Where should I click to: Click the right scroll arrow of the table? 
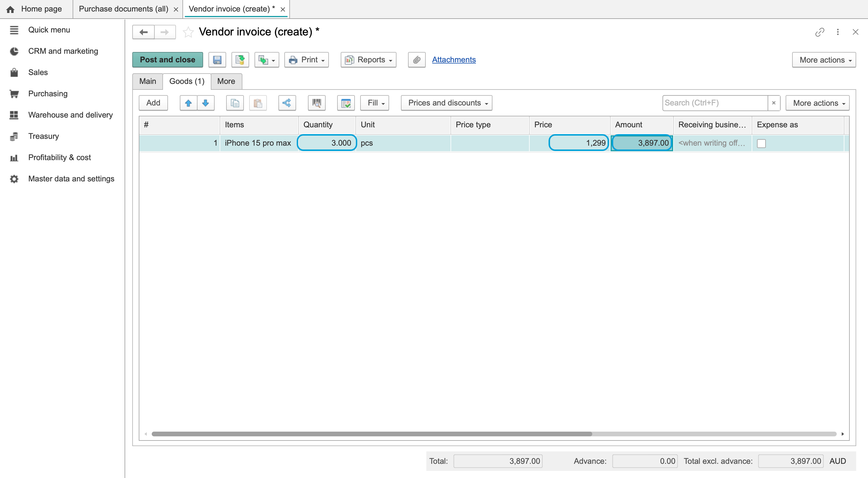coord(842,434)
